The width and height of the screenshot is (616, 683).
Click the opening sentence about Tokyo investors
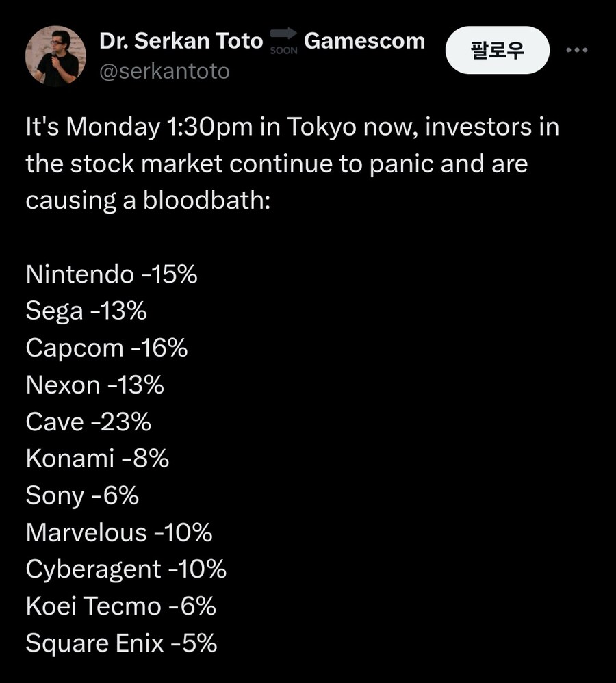(292, 127)
